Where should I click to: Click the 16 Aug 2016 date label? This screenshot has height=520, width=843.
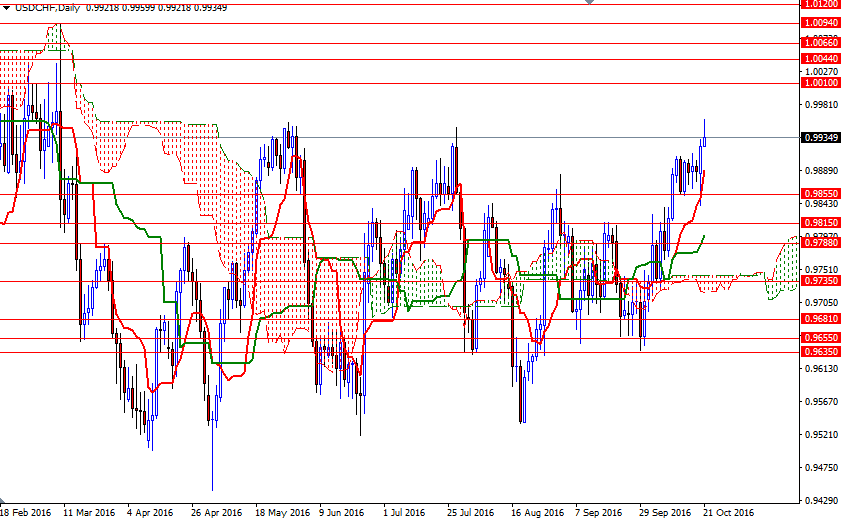click(x=537, y=512)
